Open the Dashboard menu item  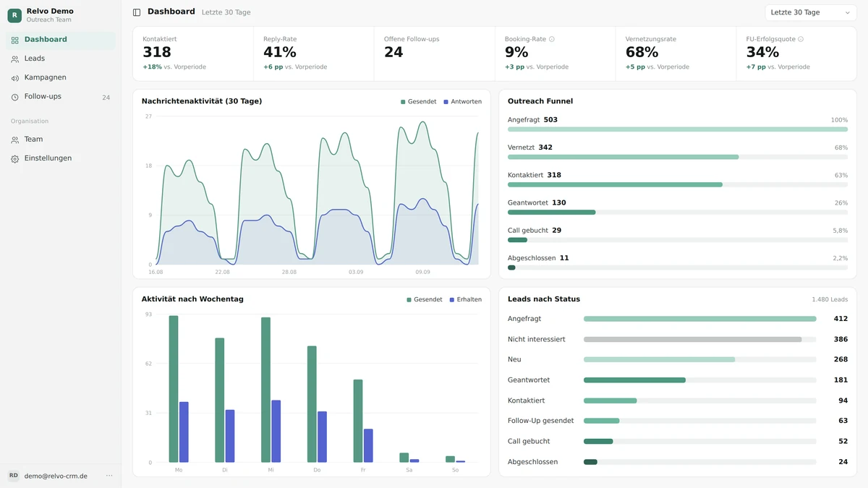coord(61,40)
